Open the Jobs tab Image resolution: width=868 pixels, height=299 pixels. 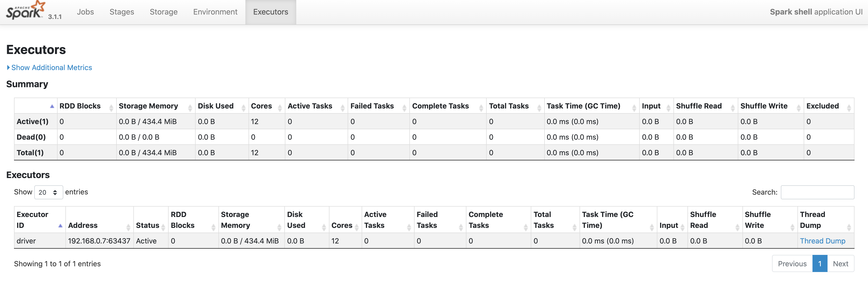pos(85,12)
